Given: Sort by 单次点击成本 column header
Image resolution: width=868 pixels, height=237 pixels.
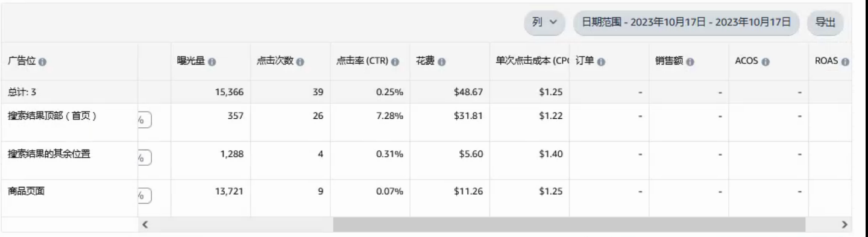Looking at the screenshot, I should coord(531,62).
